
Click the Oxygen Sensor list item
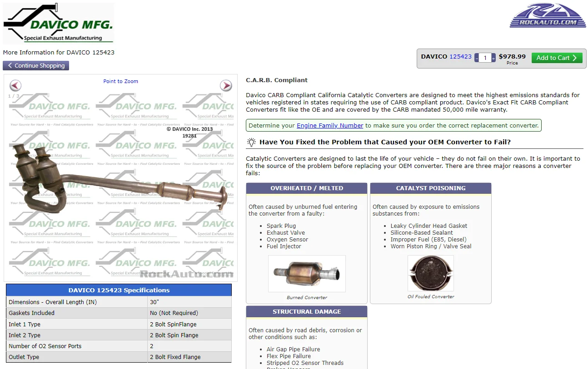287,239
